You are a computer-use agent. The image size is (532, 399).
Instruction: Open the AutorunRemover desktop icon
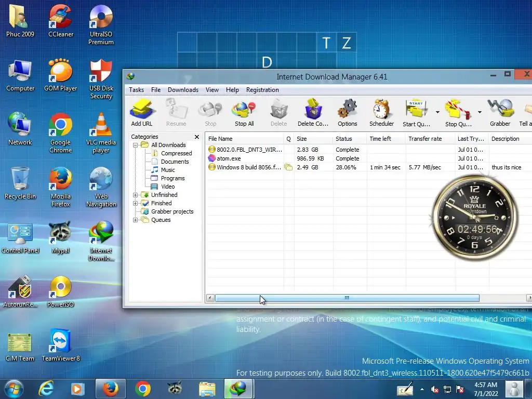(x=20, y=291)
